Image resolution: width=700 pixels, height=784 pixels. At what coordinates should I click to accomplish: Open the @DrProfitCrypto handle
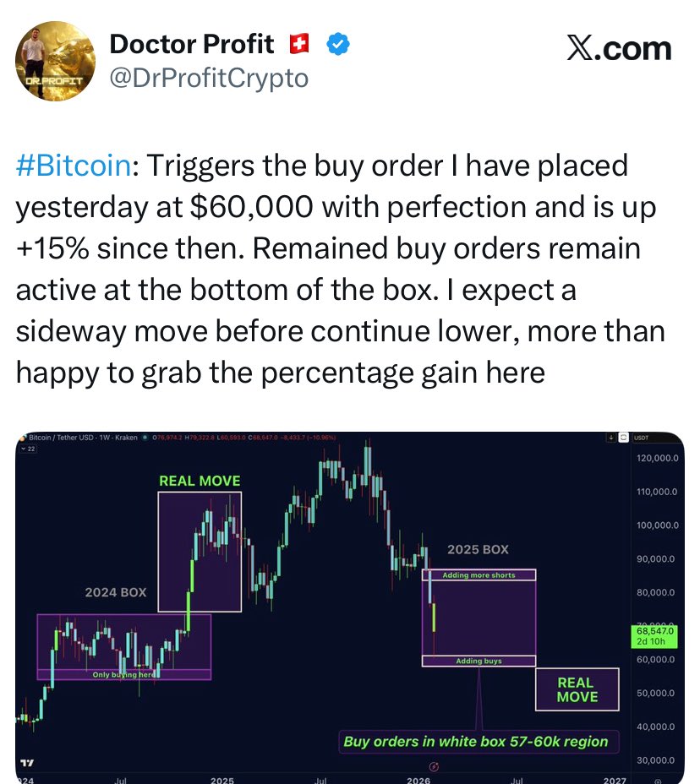[209, 78]
